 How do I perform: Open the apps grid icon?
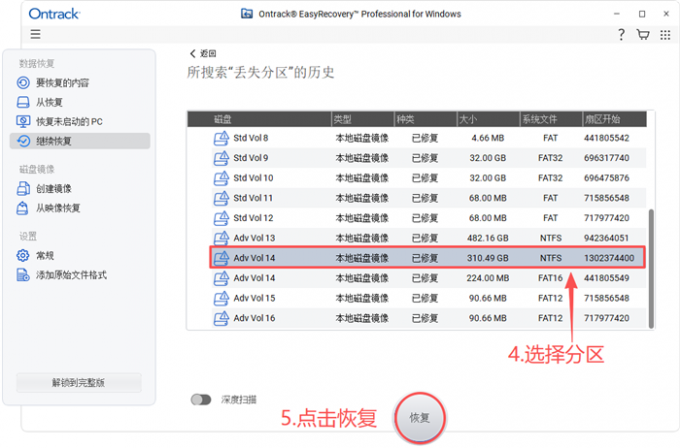pyautogui.click(x=665, y=35)
